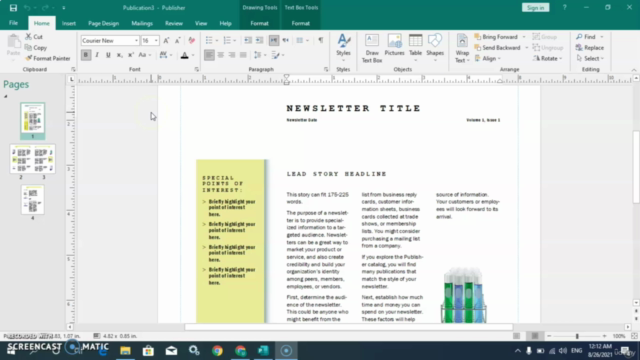Toggle Bold formatting
640x360 pixels.
click(x=86, y=55)
